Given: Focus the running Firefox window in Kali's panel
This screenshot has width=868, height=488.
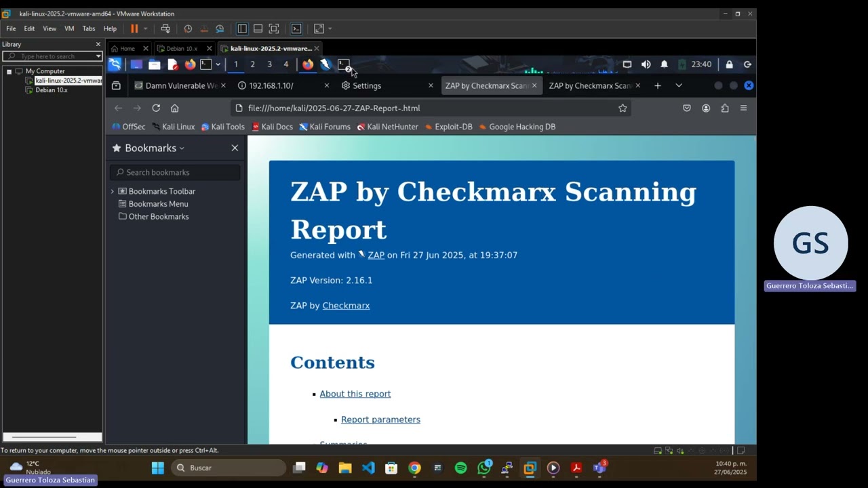Looking at the screenshot, I should point(308,64).
